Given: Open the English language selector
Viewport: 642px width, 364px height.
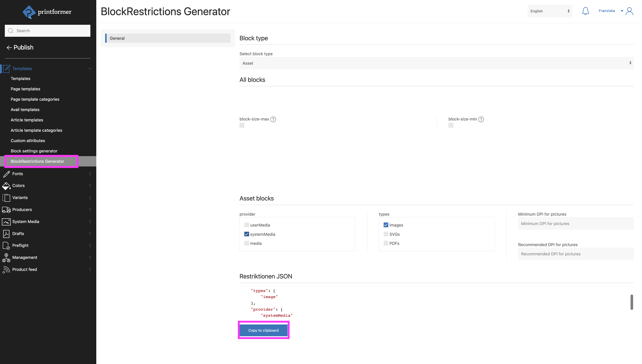Looking at the screenshot, I should tap(550, 11).
